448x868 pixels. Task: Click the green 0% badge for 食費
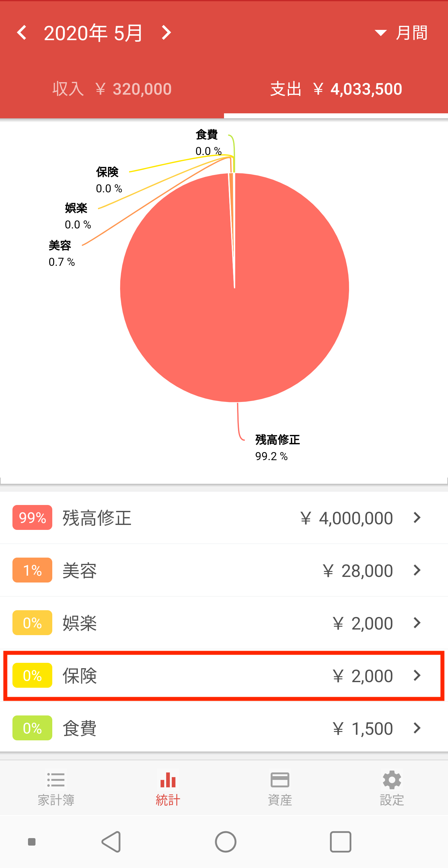point(32,728)
